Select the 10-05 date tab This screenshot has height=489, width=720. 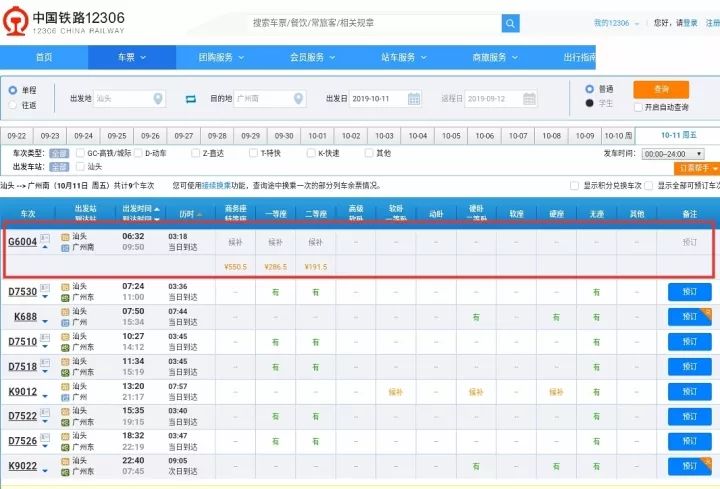click(451, 136)
